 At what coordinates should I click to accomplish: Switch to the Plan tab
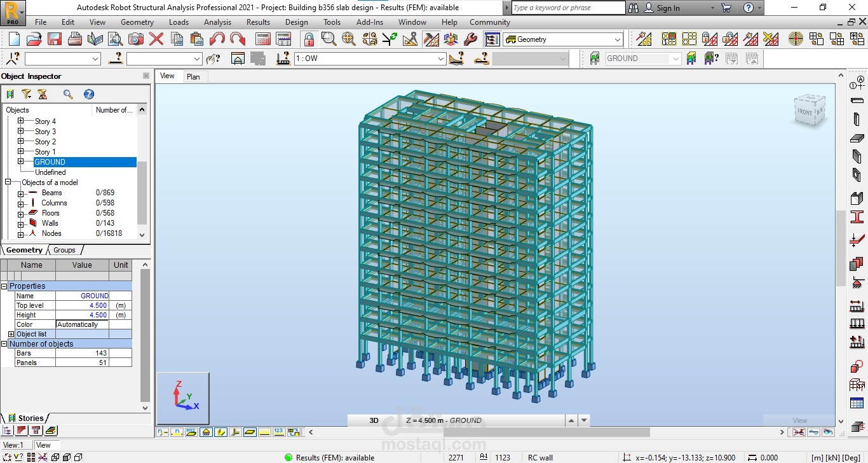tap(194, 76)
